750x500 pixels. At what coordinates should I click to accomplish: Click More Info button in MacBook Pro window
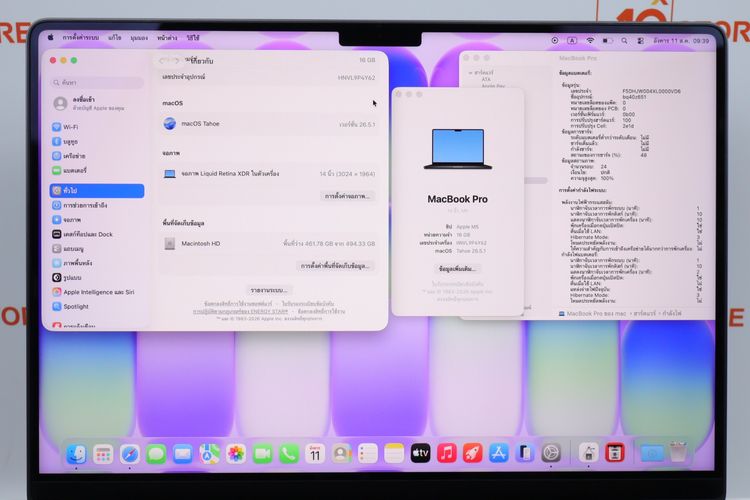tap(457, 269)
